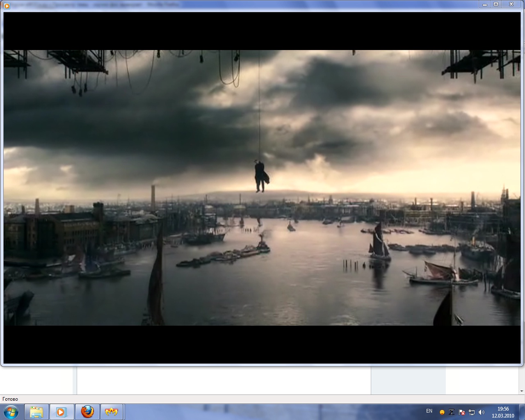Image resolution: width=525 pixels, height=420 pixels.
Task: Open Windows Explorer from taskbar
Action: click(x=37, y=412)
